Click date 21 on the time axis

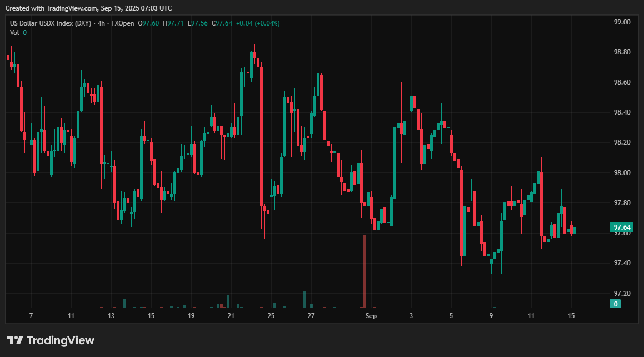coord(231,316)
